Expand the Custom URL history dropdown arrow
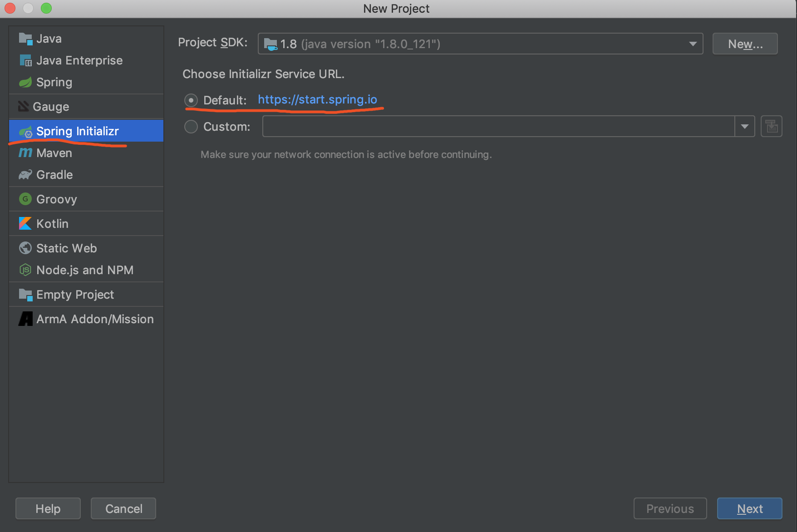 [x=745, y=127]
